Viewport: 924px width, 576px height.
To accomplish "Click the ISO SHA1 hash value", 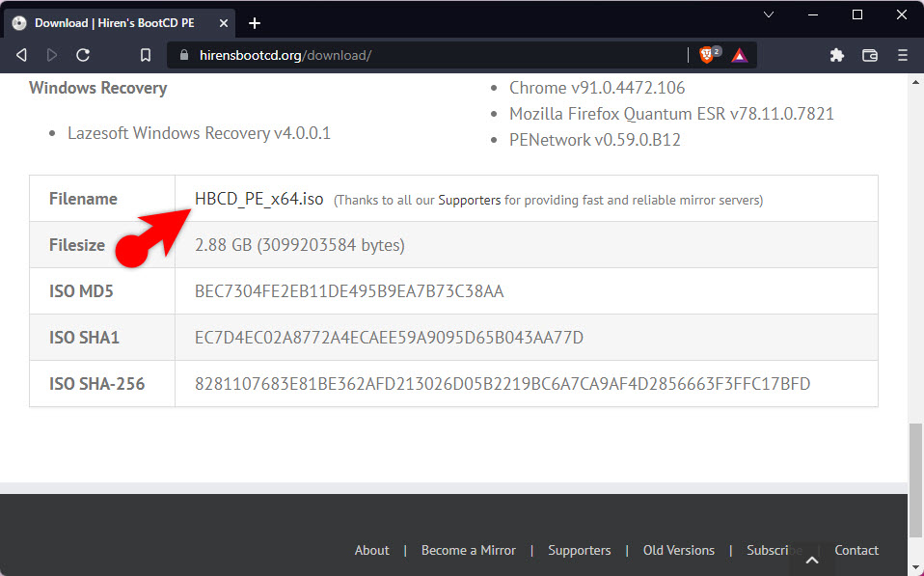I will pos(389,338).
